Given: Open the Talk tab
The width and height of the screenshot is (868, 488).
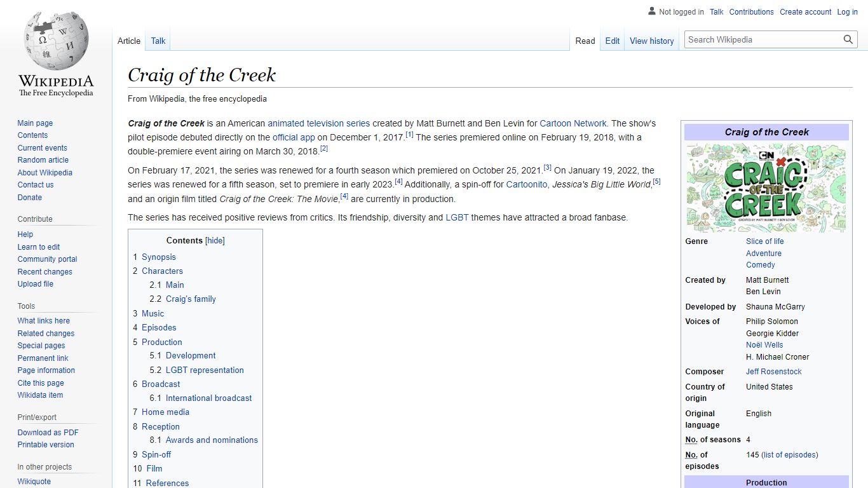Looking at the screenshot, I should [158, 41].
